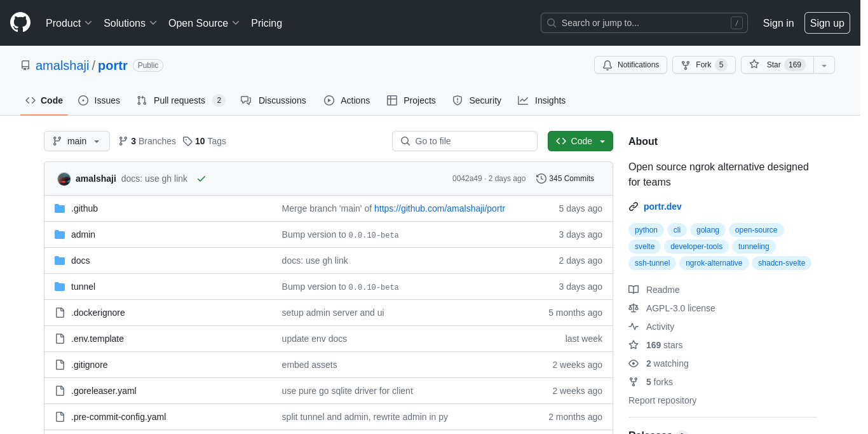Switch to the Insights tab

click(x=542, y=100)
